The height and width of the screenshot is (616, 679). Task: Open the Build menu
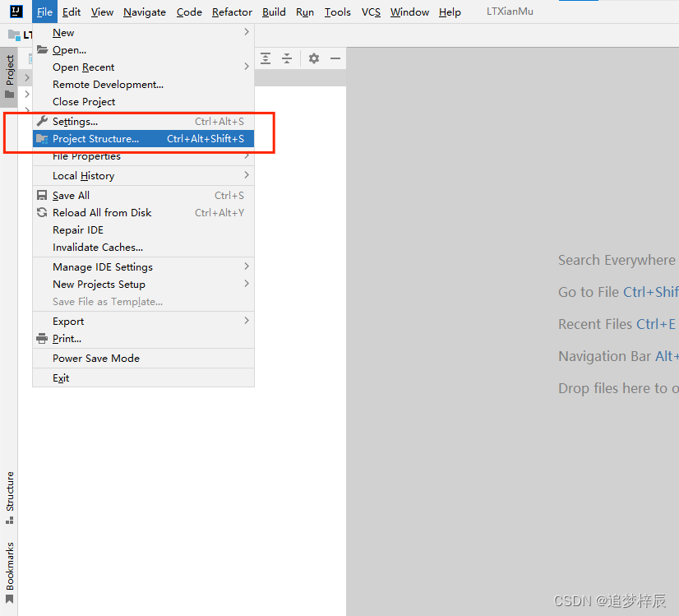tap(274, 12)
